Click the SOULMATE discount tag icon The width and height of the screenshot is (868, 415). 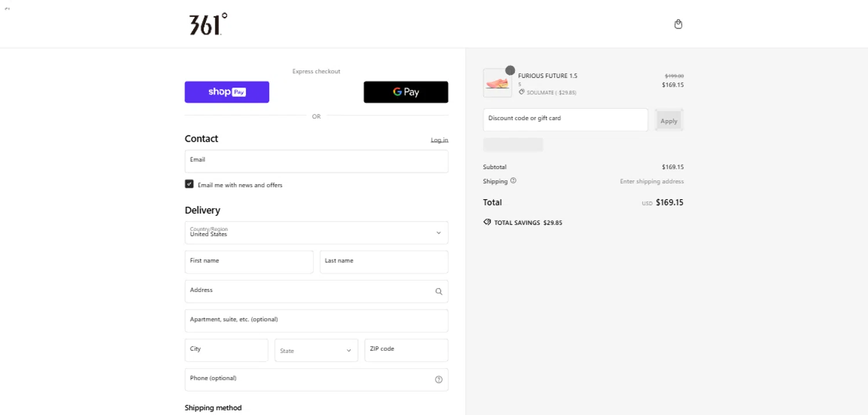click(521, 92)
